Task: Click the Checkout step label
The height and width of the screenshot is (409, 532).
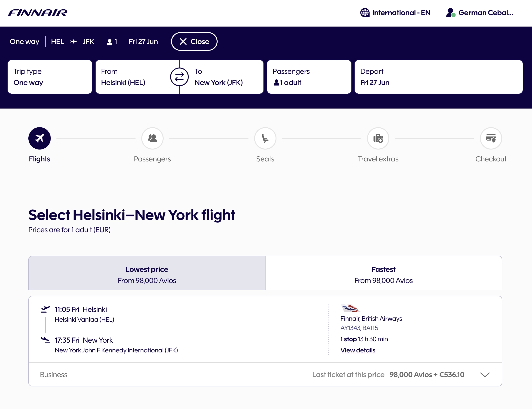Action: click(491, 159)
